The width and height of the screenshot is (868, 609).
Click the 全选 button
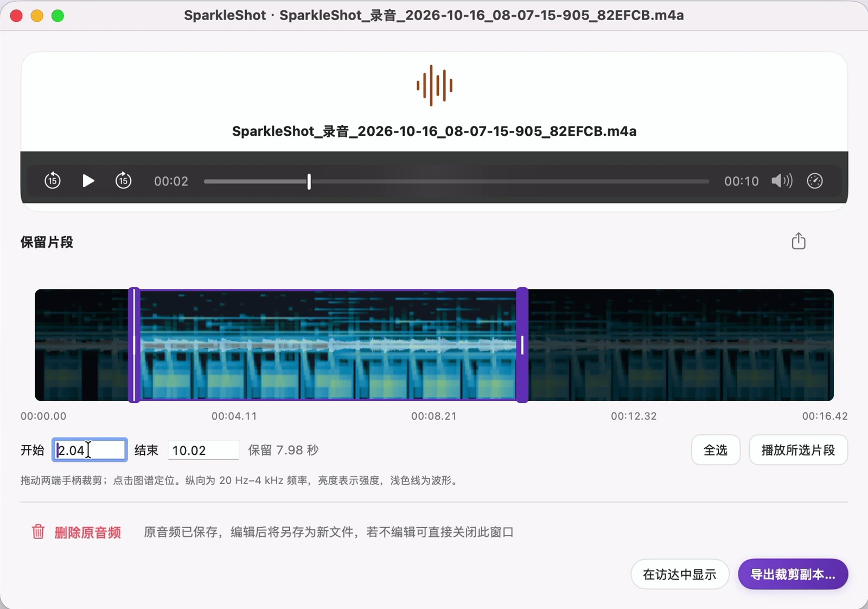point(716,450)
